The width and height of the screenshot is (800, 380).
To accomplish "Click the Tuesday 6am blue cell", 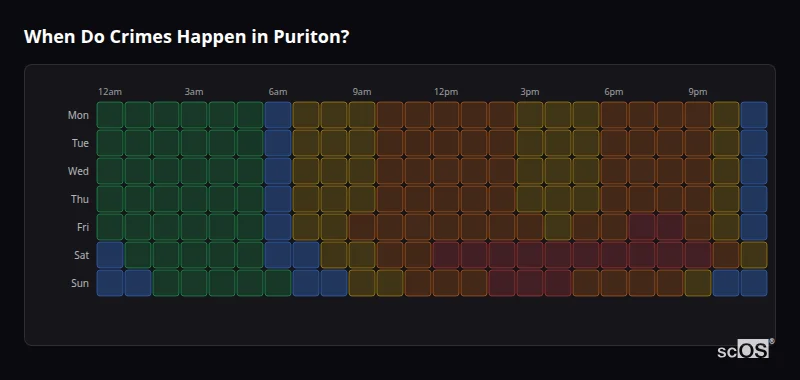I will pos(278,143).
